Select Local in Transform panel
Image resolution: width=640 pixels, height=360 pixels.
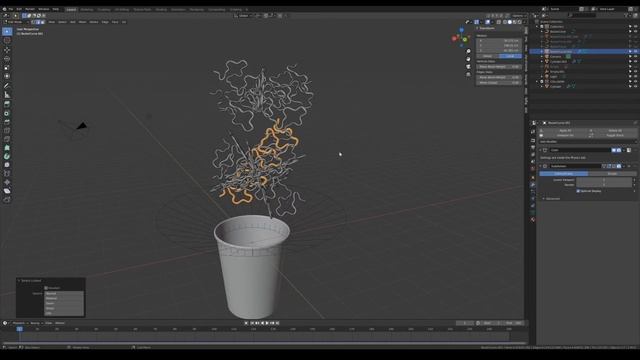pyautogui.click(x=510, y=56)
